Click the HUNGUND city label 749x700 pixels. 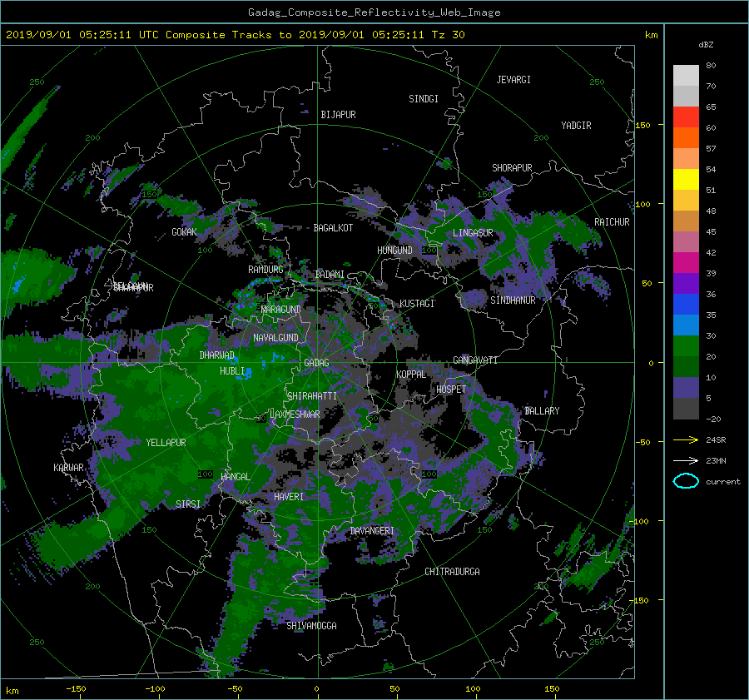pos(394,251)
